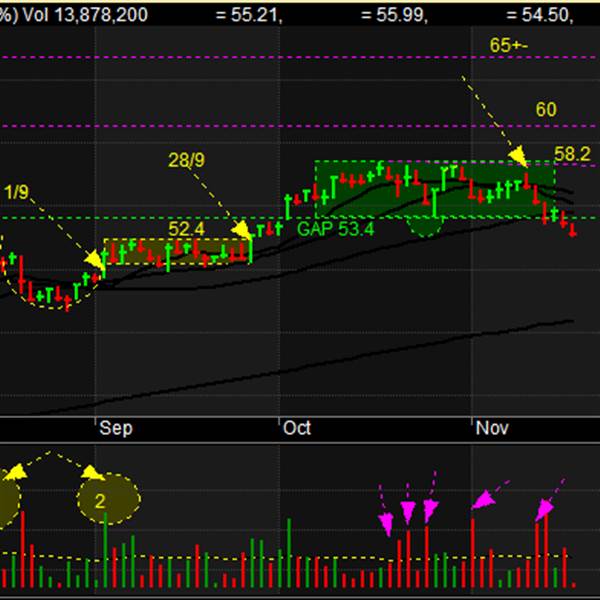Click the Sep label on time axis

(x=116, y=428)
